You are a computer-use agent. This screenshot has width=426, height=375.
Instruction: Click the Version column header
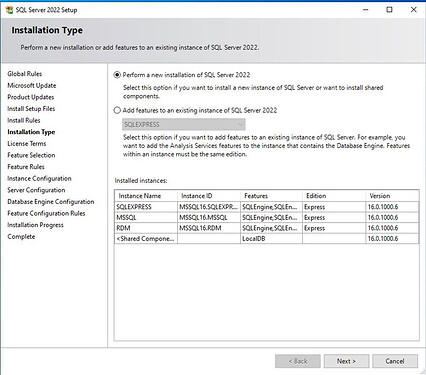(x=392, y=196)
